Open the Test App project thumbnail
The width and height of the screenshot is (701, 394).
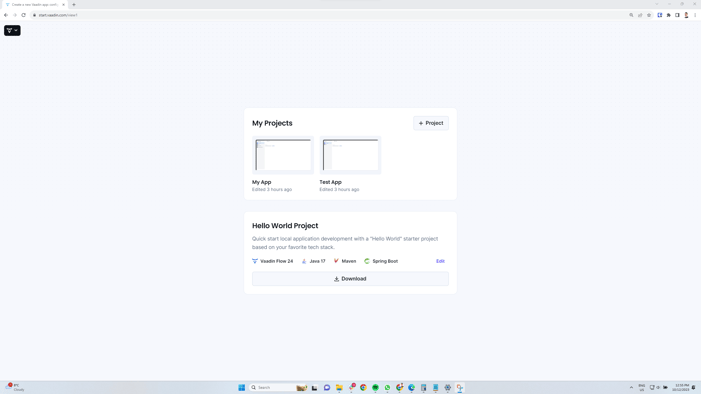[350, 155]
